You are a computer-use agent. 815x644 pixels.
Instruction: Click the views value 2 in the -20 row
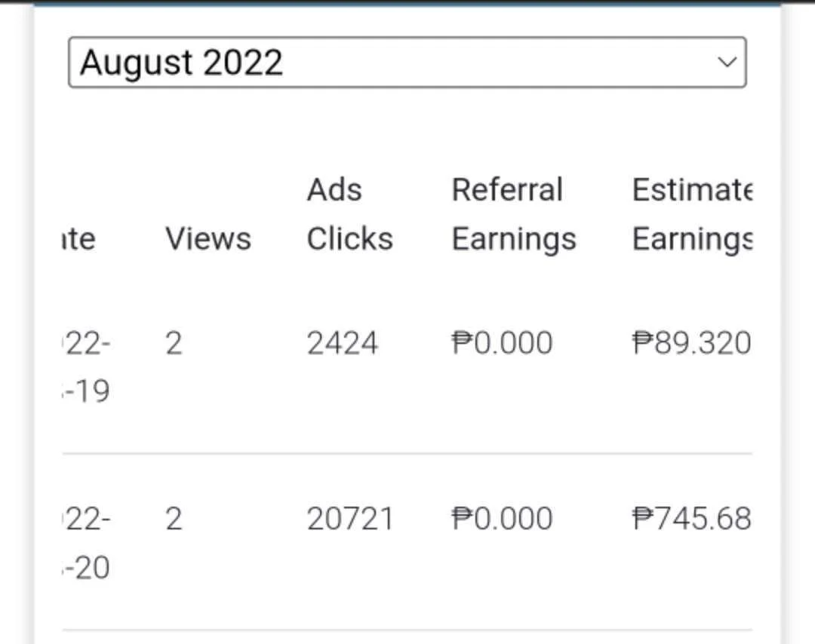pos(174,519)
